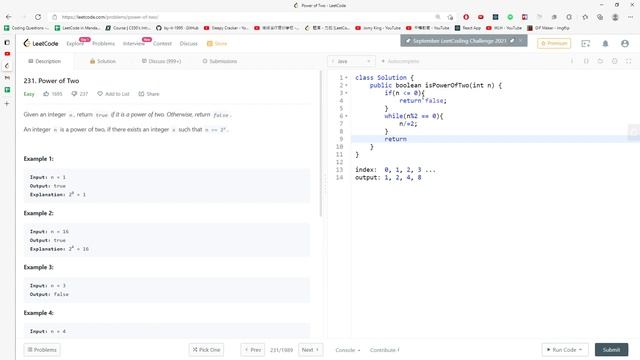
Task: Open the Submissions tab
Action: (220, 61)
